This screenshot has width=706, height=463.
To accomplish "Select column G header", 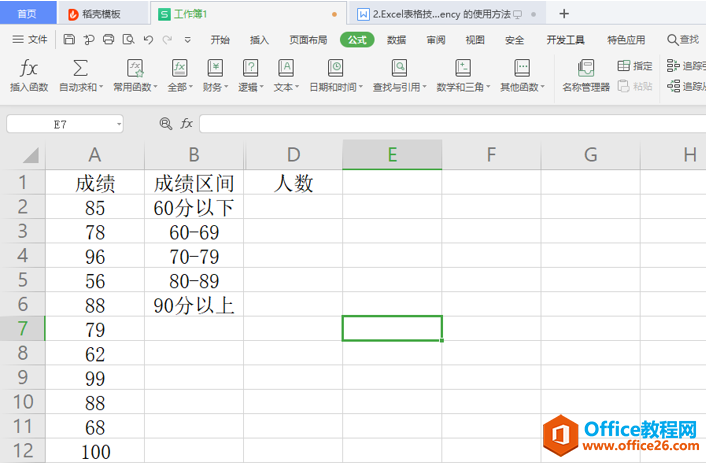I will click(x=591, y=155).
